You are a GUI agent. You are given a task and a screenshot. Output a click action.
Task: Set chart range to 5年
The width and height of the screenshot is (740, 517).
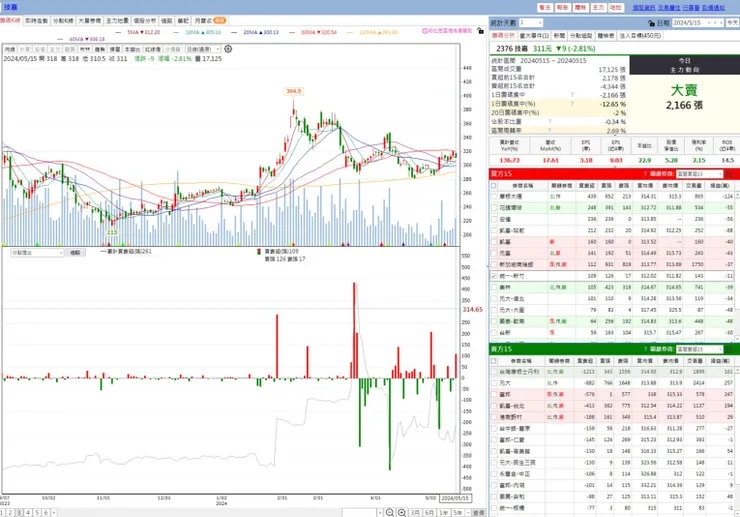pyautogui.click(x=457, y=513)
